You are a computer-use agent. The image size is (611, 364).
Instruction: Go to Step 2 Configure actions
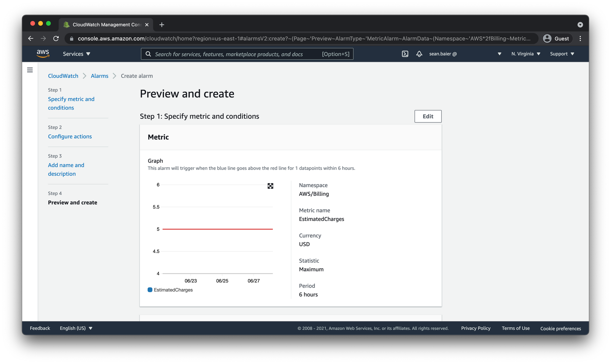(70, 136)
